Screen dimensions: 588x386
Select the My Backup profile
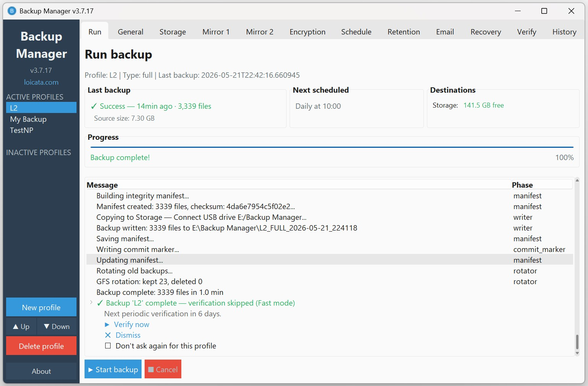[x=41, y=119]
